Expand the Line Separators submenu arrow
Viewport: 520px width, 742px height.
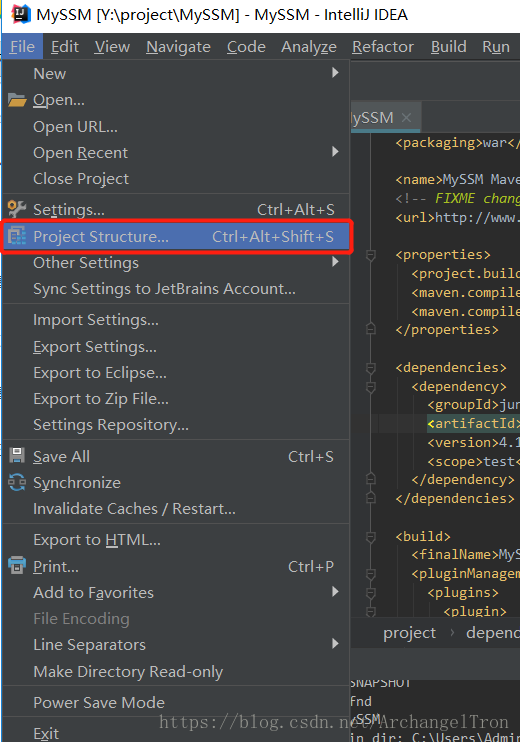(x=335, y=643)
